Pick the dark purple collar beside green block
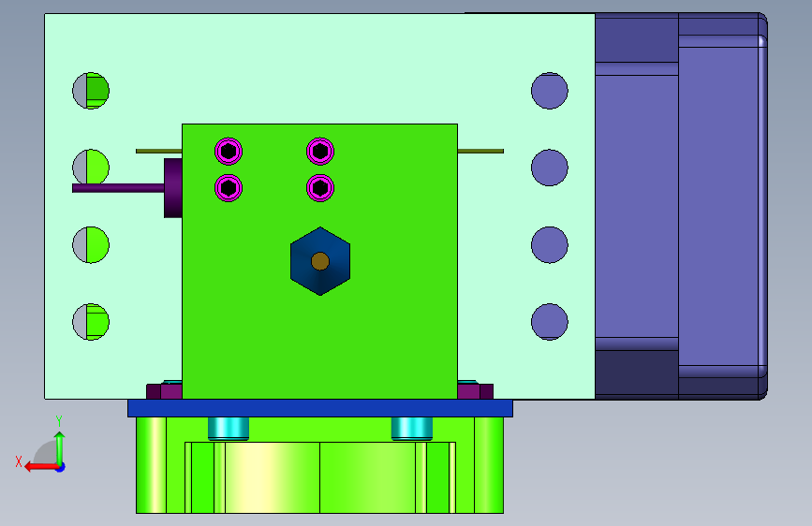Viewport: 812px width, 526px height. (173, 188)
